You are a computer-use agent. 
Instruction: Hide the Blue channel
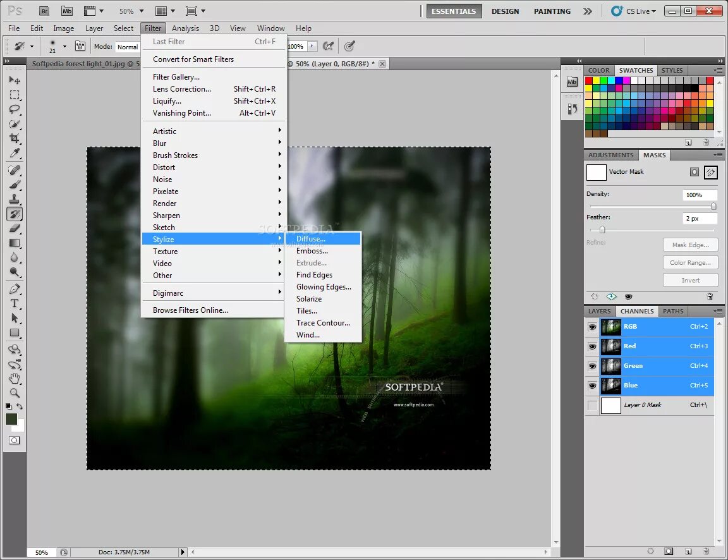coord(592,386)
